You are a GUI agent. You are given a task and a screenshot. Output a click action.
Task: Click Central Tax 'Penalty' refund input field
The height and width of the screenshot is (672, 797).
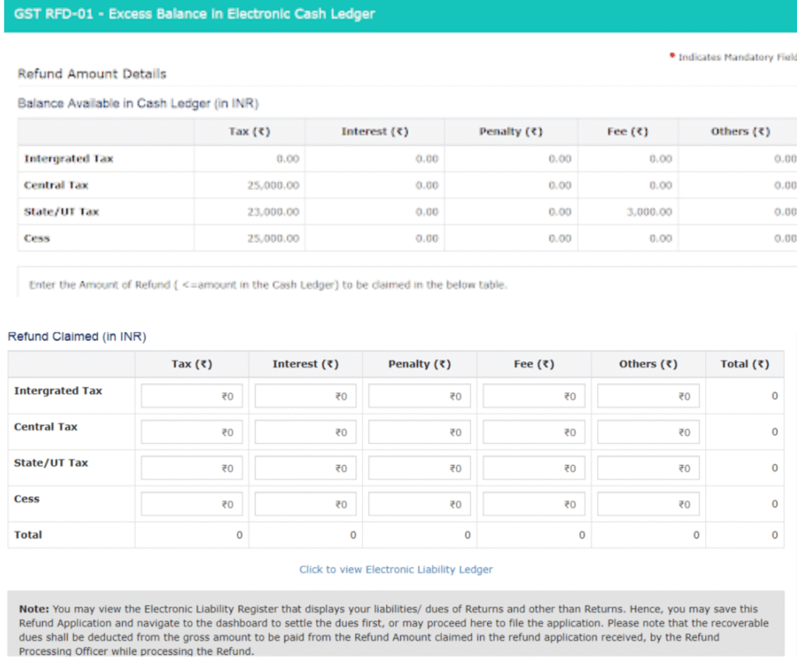click(420, 432)
